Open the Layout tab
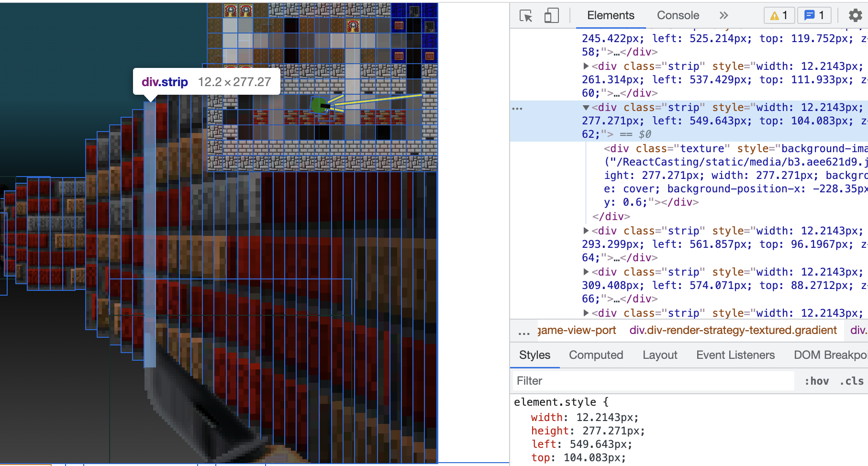868x466 pixels. (x=660, y=355)
